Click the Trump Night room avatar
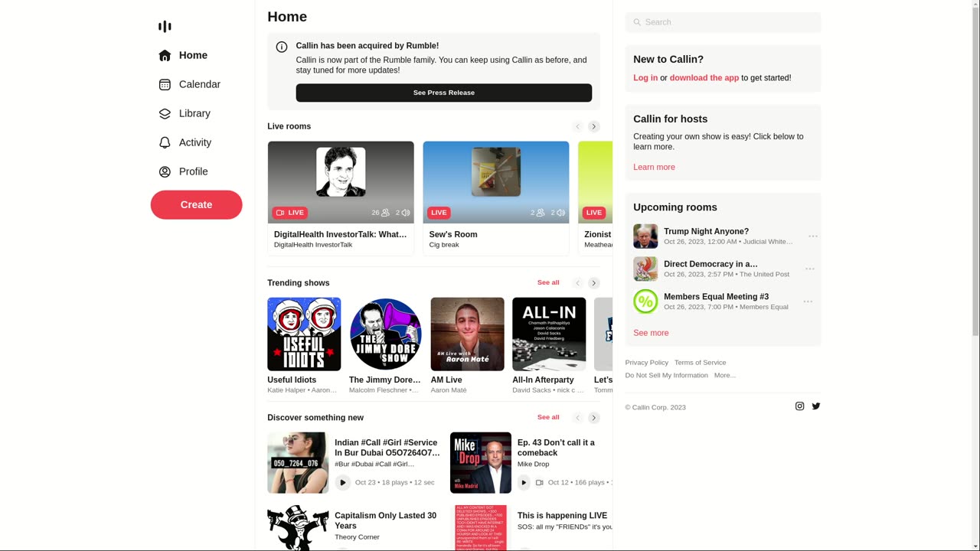The width and height of the screenshot is (980, 551). pos(645,236)
